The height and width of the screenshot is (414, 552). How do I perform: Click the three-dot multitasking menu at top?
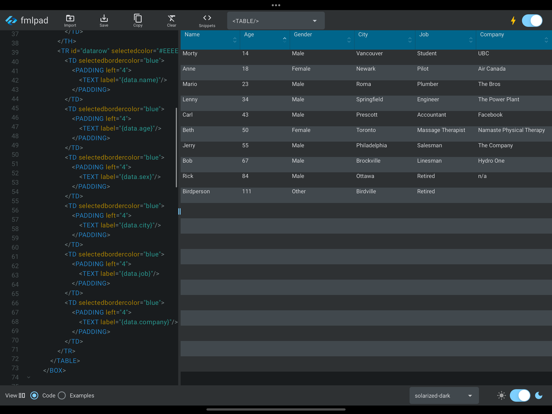(276, 5)
